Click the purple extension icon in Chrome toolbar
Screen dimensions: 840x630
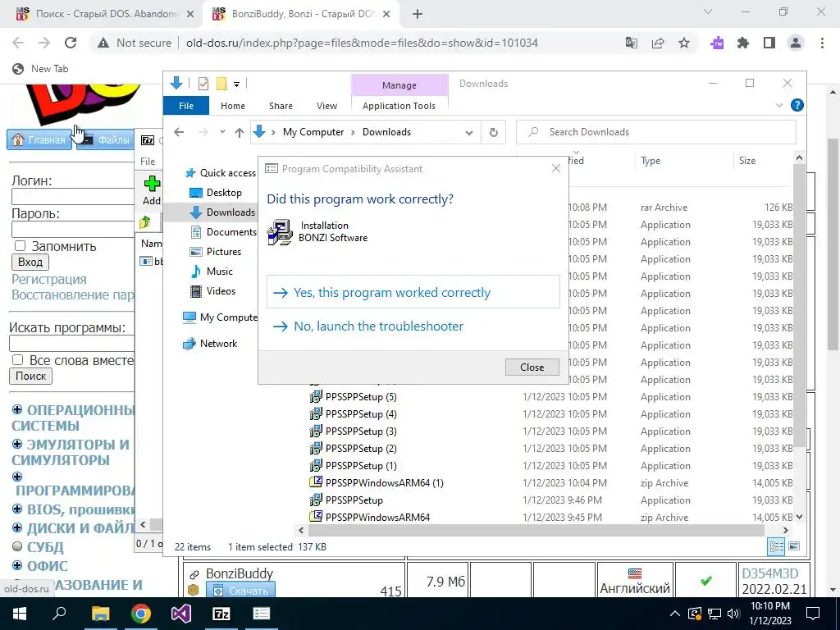pos(717,43)
